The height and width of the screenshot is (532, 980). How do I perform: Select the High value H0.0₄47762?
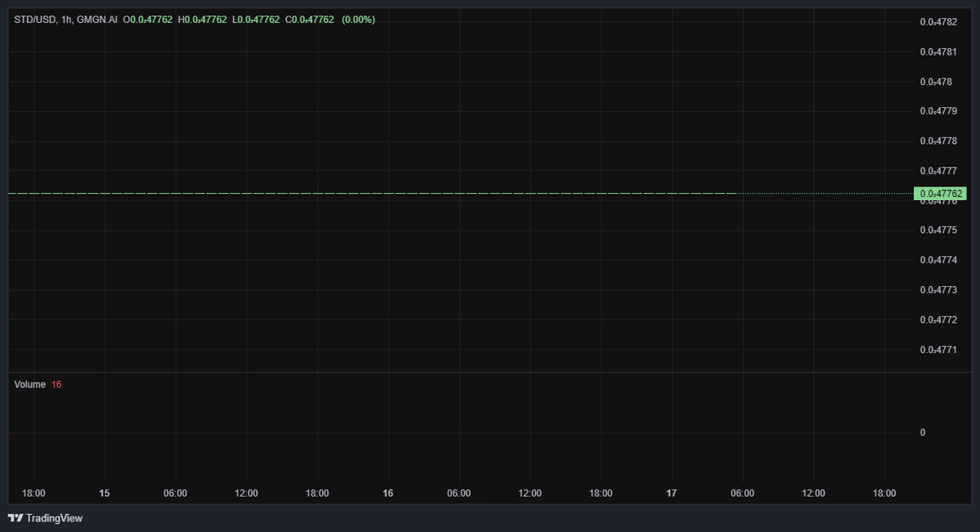tap(202, 19)
